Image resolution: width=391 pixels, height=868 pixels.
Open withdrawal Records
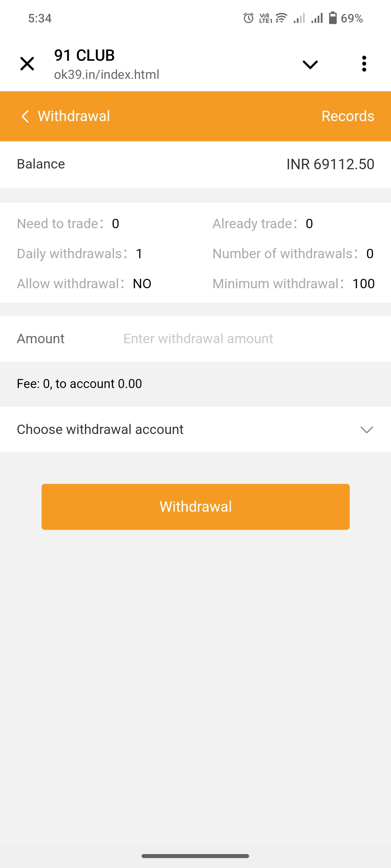click(348, 116)
